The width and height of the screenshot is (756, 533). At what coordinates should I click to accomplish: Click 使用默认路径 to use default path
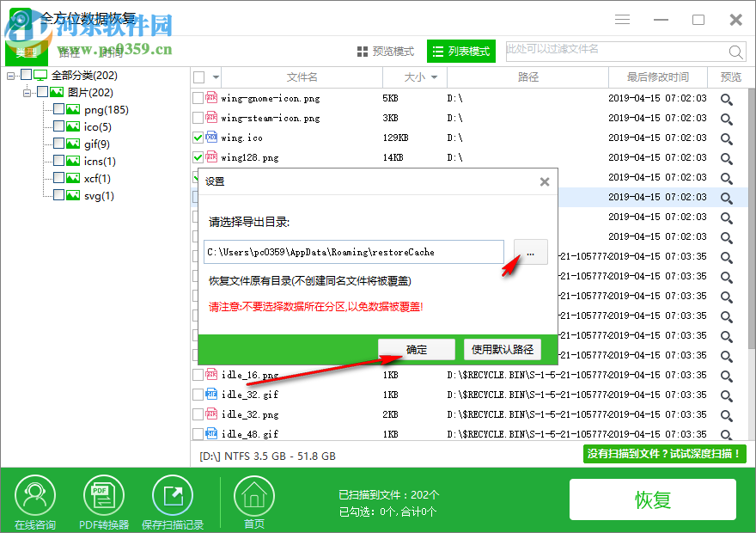tap(501, 349)
